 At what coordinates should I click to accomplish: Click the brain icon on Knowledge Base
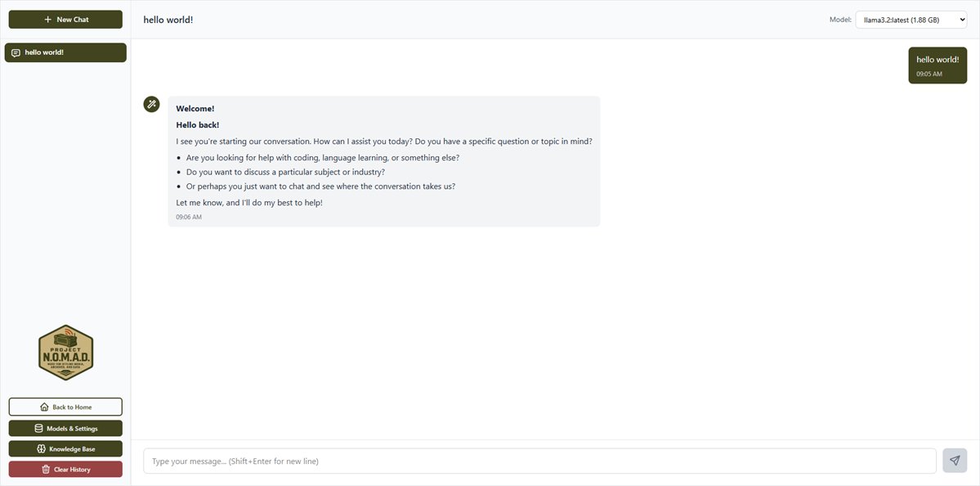[40, 448]
